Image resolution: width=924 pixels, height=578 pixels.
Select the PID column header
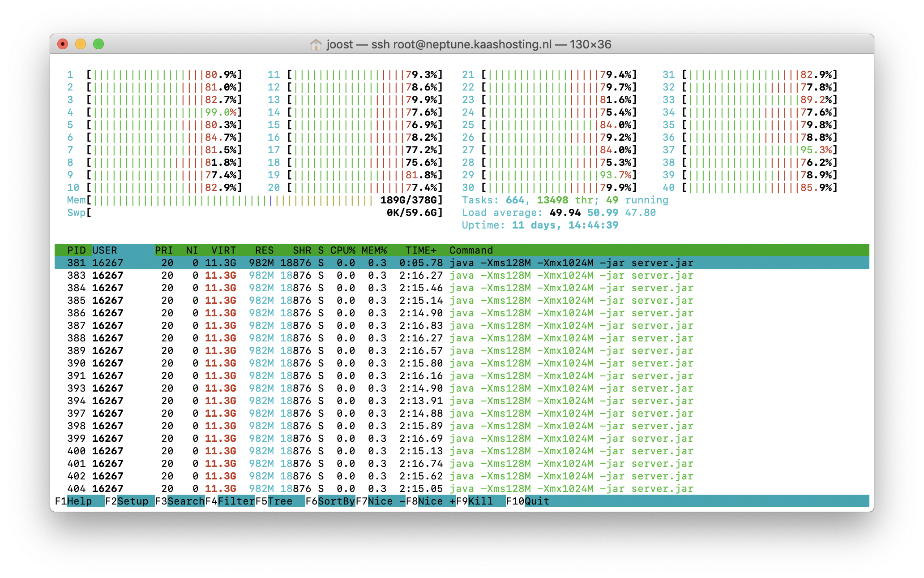76,250
